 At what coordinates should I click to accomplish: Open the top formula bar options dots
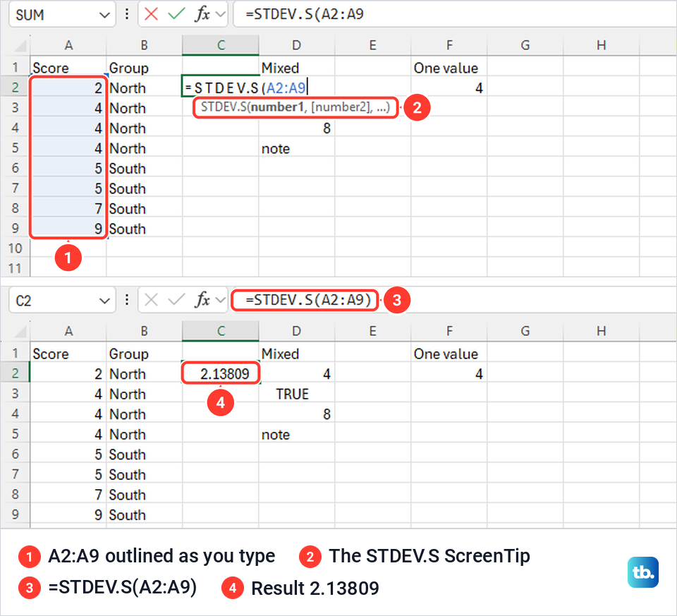tap(126, 14)
